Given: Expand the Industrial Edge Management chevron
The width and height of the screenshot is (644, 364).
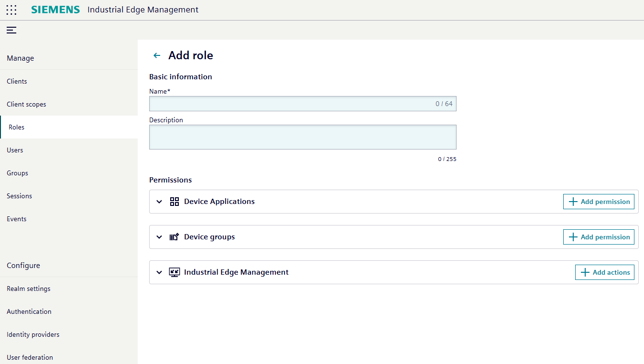Looking at the screenshot, I should tap(159, 272).
